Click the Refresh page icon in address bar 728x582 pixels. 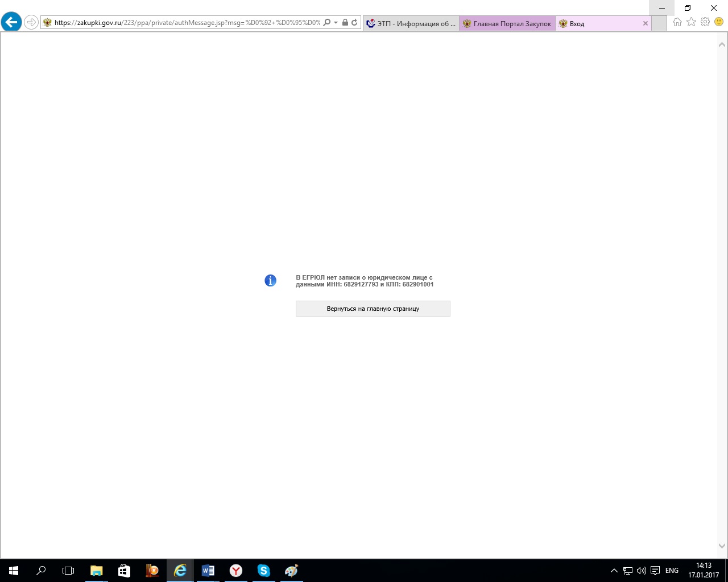point(354,23)
